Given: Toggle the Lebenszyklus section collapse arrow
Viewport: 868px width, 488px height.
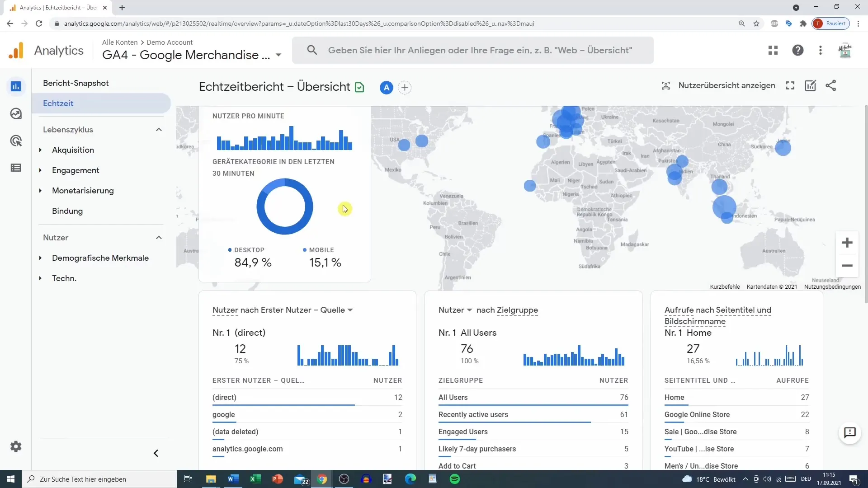Looking at the screenshot, I should click(159, 129).
